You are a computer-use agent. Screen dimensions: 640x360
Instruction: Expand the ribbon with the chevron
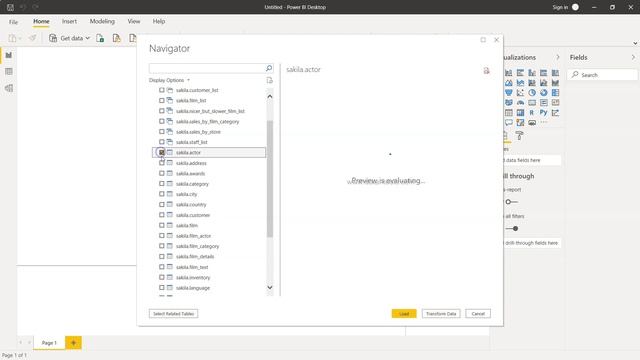point(635,43)
